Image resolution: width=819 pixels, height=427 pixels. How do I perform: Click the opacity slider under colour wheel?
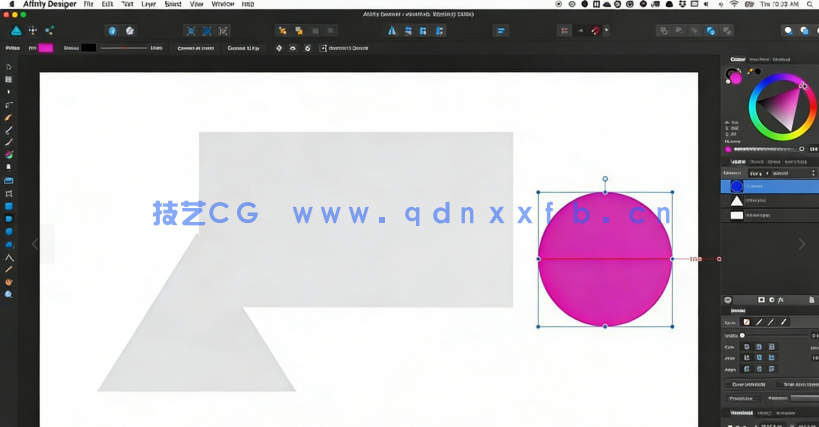click(768, 149)
